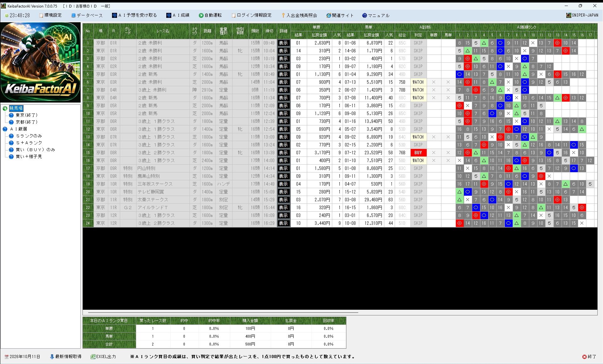The height and width of the screenshot is (364, 603).
Task: Open ログイン情報設定 login settings
Action: click(252, 15)
